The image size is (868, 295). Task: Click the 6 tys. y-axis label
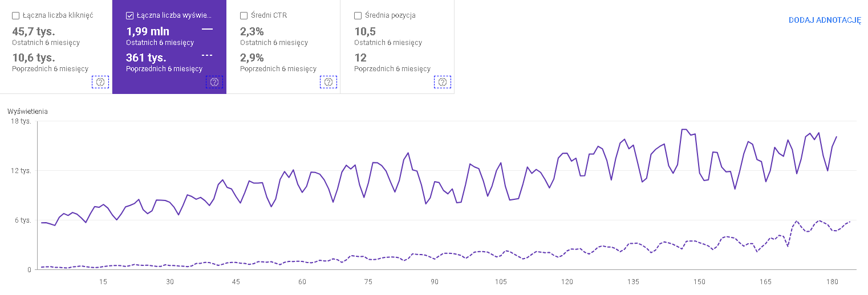click(x=23, y=220)
